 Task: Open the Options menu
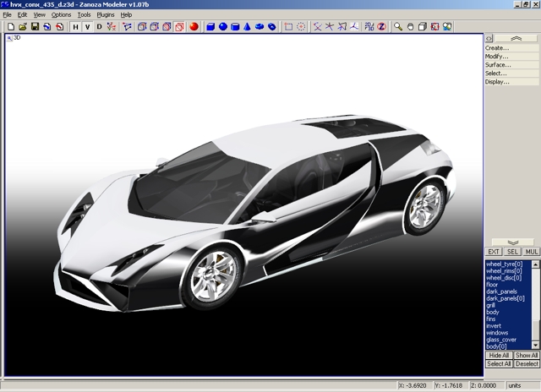pos(61,15)
